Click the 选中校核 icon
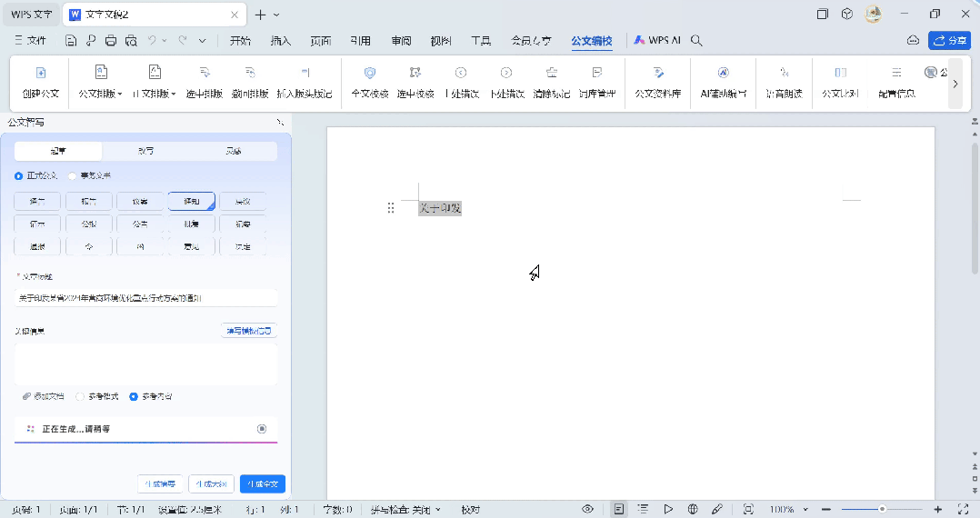This screenshot has height=518, width=980. click(x=415, y=83)
